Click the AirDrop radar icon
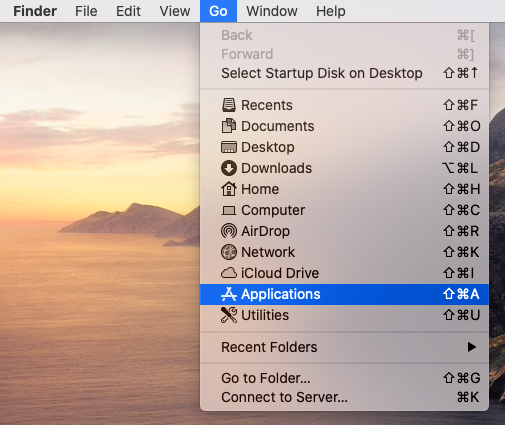Screen dimensions: 505x425 coord(229,231)
